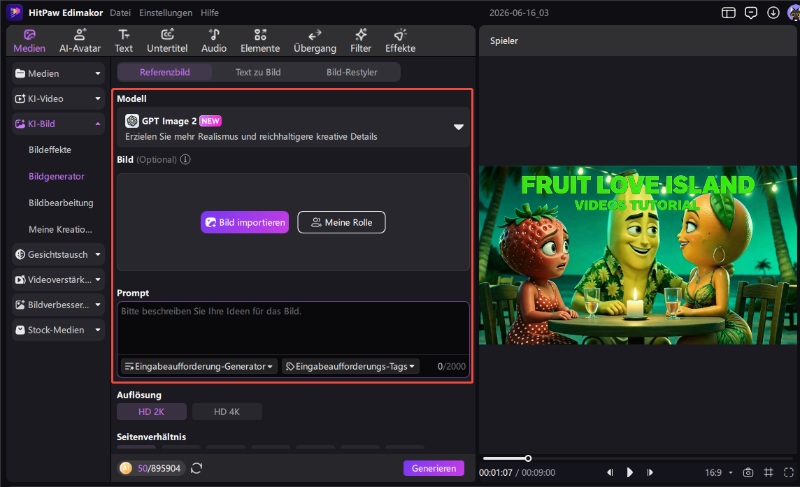Step to the next frame

649,473
